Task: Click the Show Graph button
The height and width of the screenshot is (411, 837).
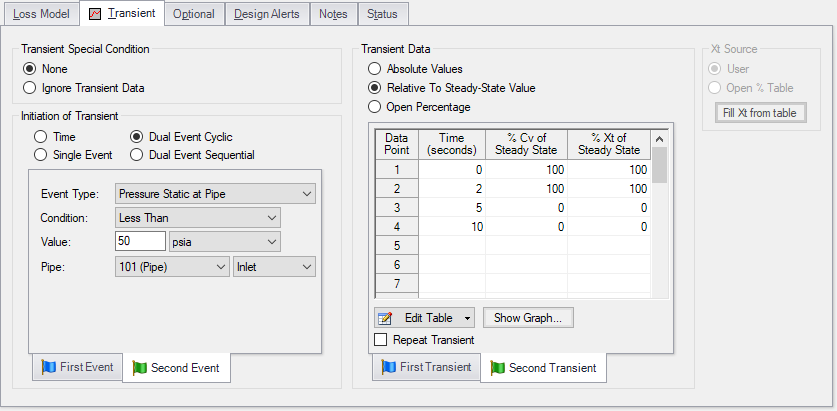Action: [529, 318]
